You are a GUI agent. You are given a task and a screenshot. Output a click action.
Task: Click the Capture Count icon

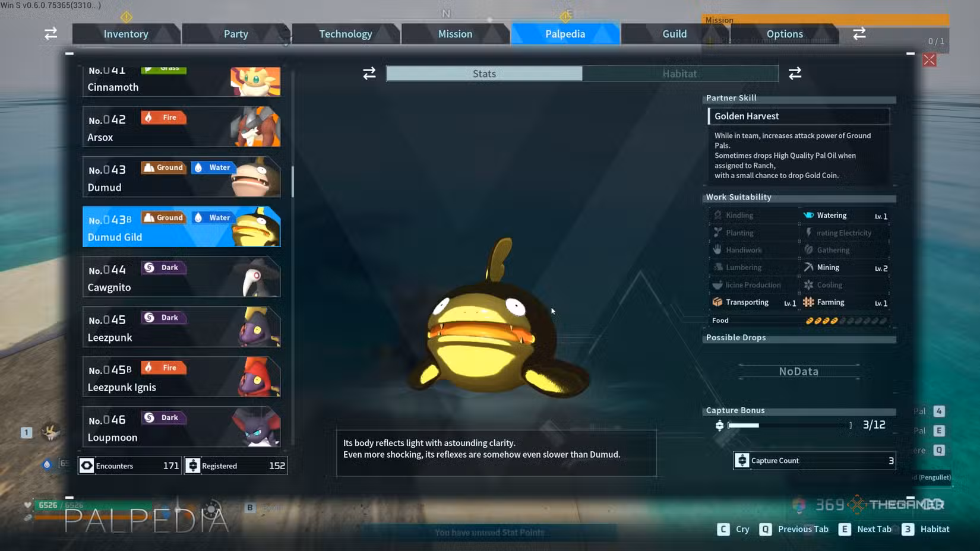pos(742,460)
